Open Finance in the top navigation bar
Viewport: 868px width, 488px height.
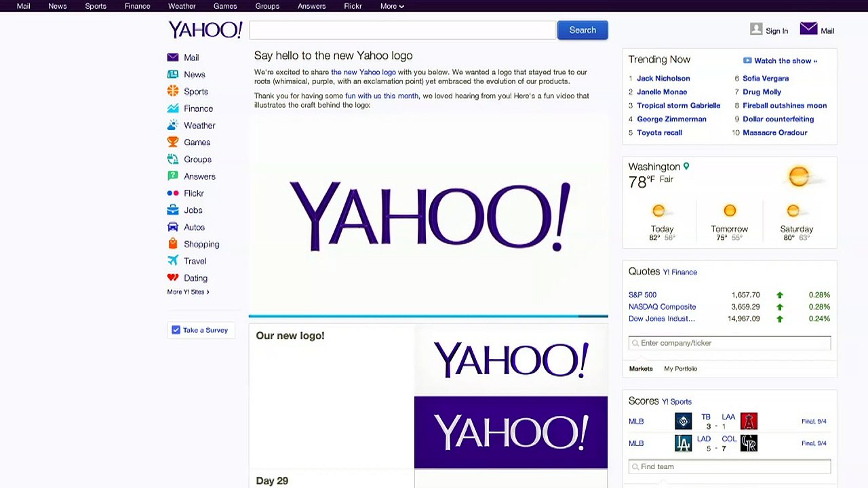point(137,6)
